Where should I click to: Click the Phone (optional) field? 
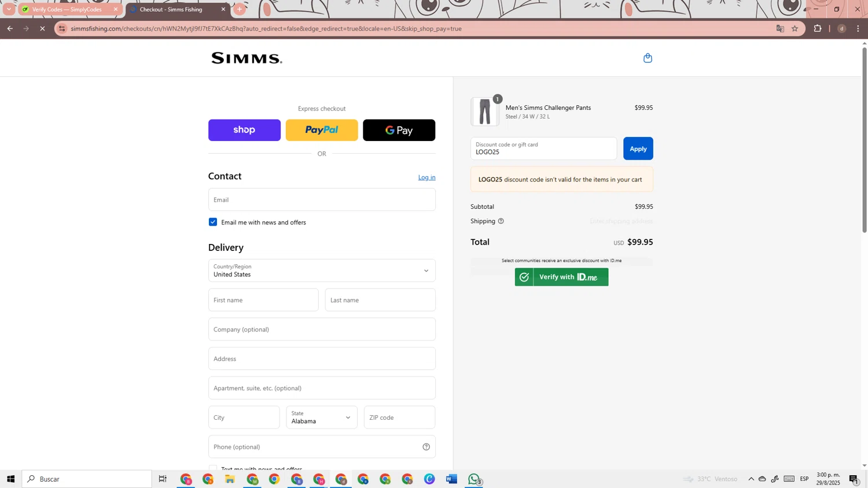(x=322, y=446)
